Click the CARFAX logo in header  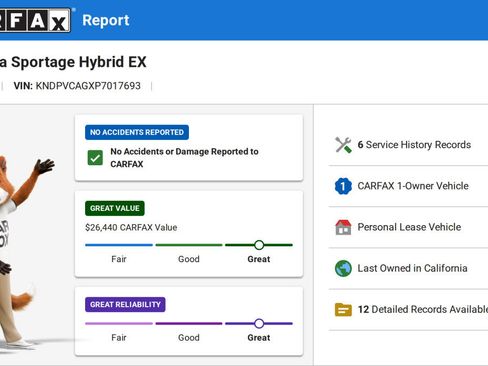click(x=35, y=20)
